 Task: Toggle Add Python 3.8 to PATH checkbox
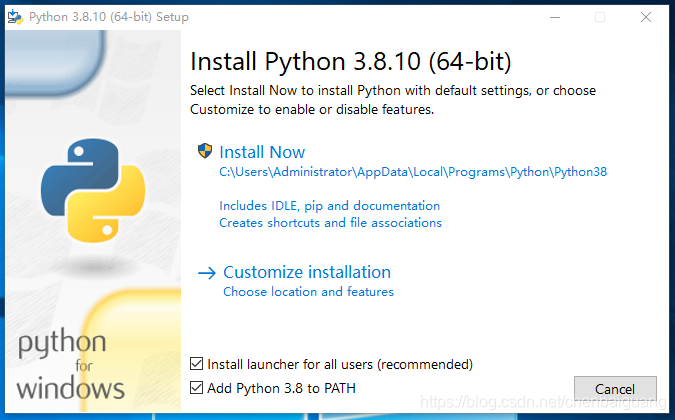tap(196, 388)
